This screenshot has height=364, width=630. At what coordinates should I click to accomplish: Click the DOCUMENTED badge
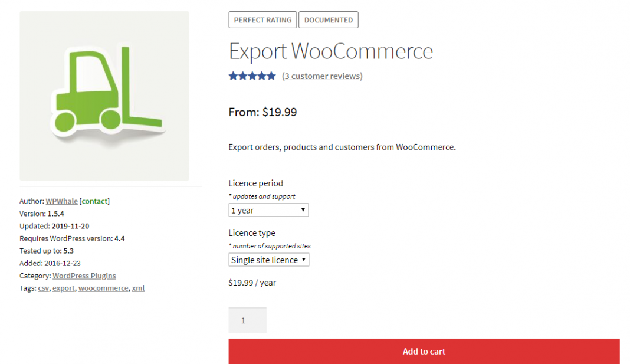tap(328, 19)
